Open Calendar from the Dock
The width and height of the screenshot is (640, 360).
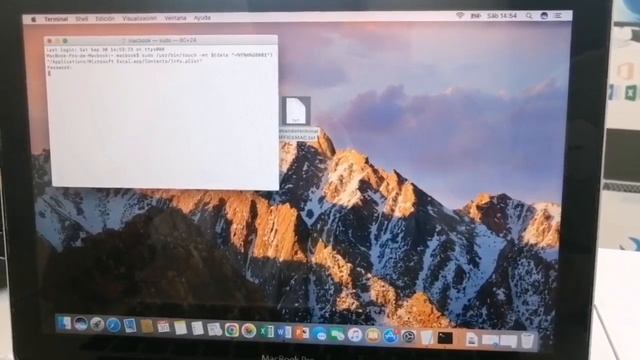(163, 327)
